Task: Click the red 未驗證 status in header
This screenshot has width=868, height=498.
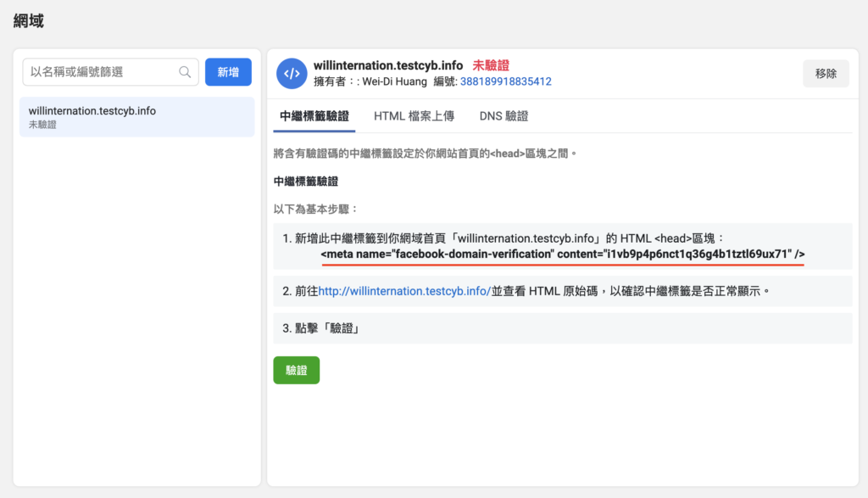Action: click(x=491, y=65)
